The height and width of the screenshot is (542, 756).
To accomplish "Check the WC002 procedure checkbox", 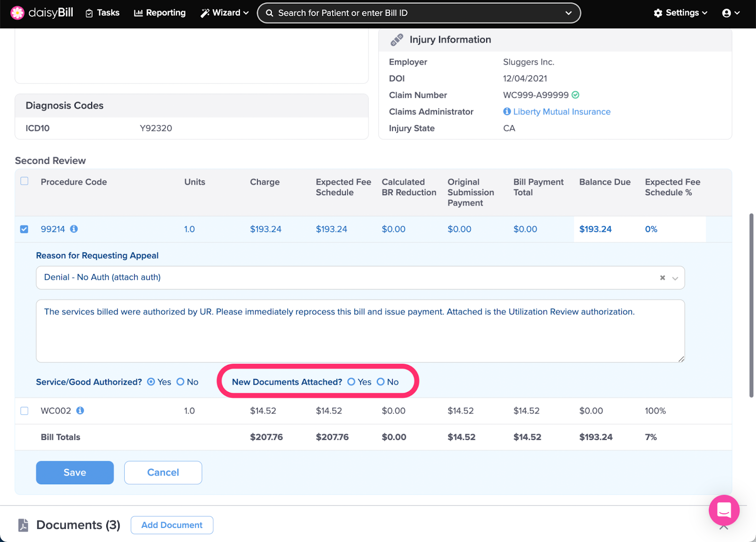I will coord(25,411).
